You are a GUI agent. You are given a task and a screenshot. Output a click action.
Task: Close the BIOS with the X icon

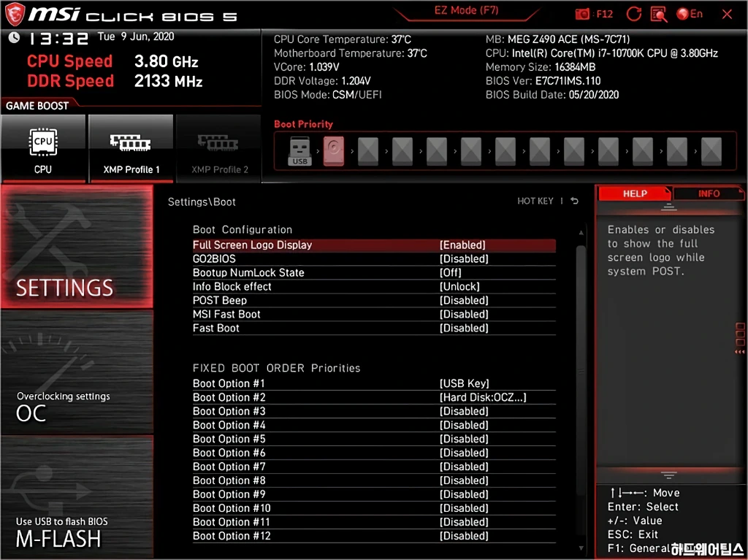(727, 15)
